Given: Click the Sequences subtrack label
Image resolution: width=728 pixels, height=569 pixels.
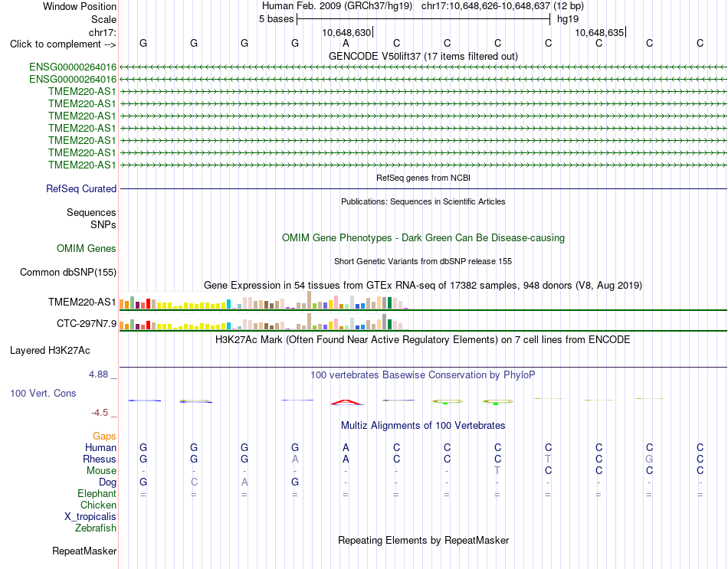Looking at the screenshot, I should click(91, 213).
